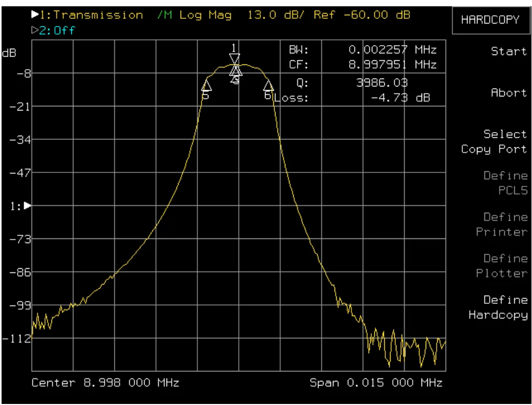Open Select Copy Port softkey
The width and height of the screenshot is (532, 405).
tap(494, 141)
